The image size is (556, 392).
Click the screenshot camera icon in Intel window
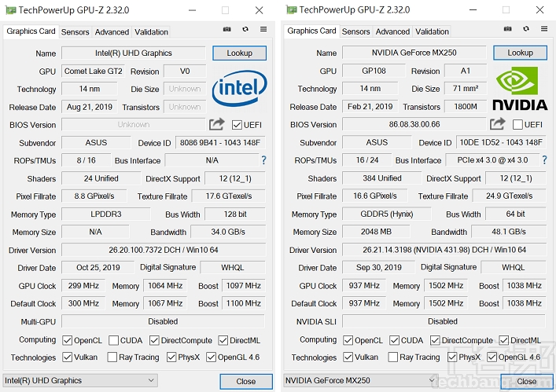[x=227, y=29]
